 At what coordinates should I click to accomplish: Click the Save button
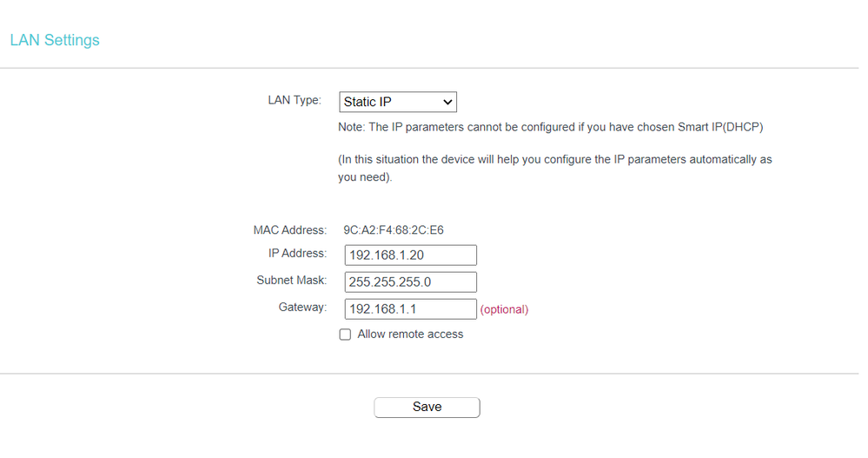click(x=427, y=407)
